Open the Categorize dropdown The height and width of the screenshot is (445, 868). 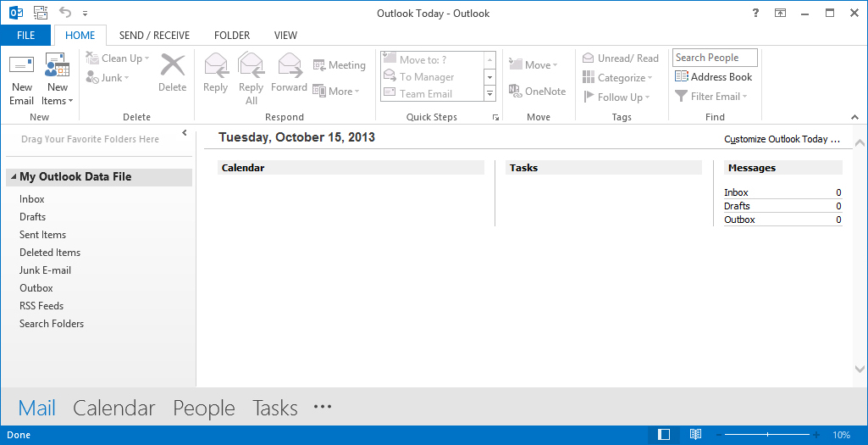click(x=617, y=78)
